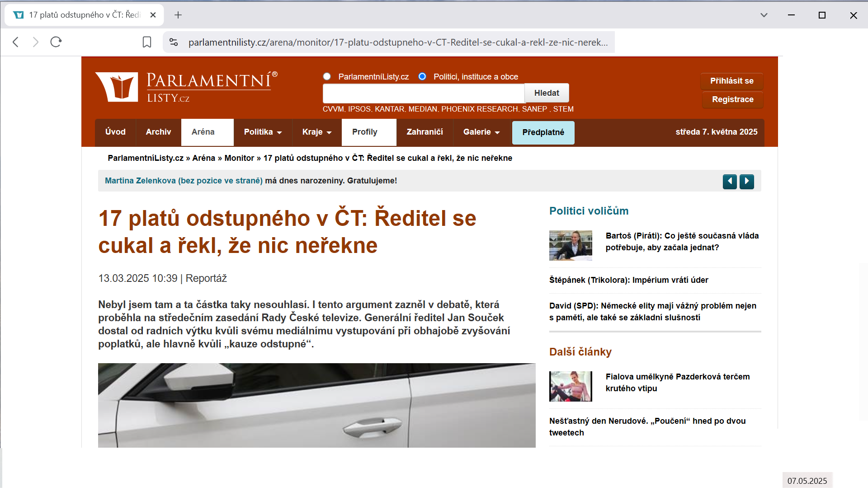
Task: Click the browser forward arrow
Action: 36,42
